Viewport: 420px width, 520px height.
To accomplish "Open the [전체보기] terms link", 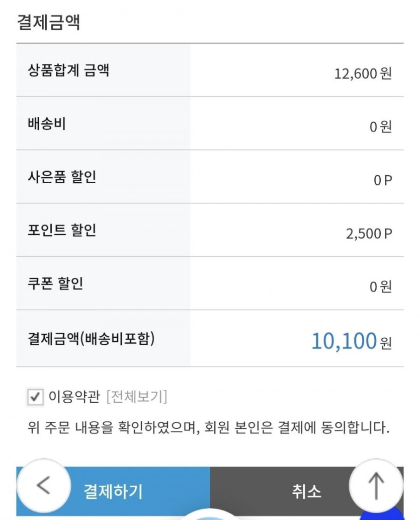I will (x=136, y=397).
